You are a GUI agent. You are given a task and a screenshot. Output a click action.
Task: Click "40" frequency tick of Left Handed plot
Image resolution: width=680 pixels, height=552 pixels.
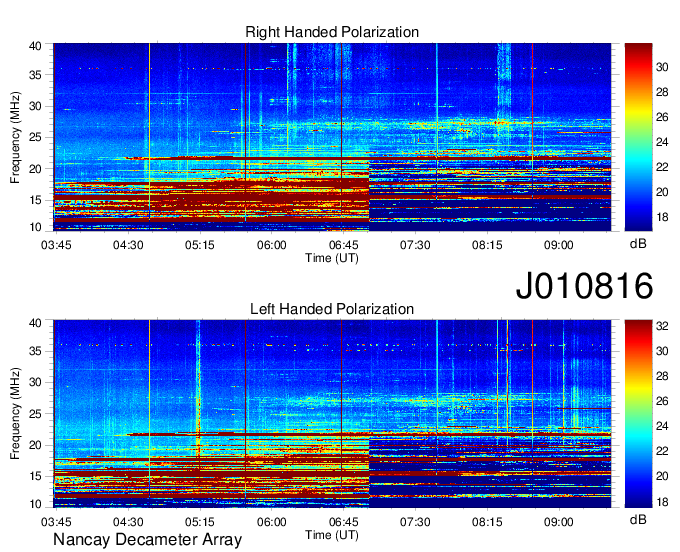pyautogui.click(x=35, y=323)
